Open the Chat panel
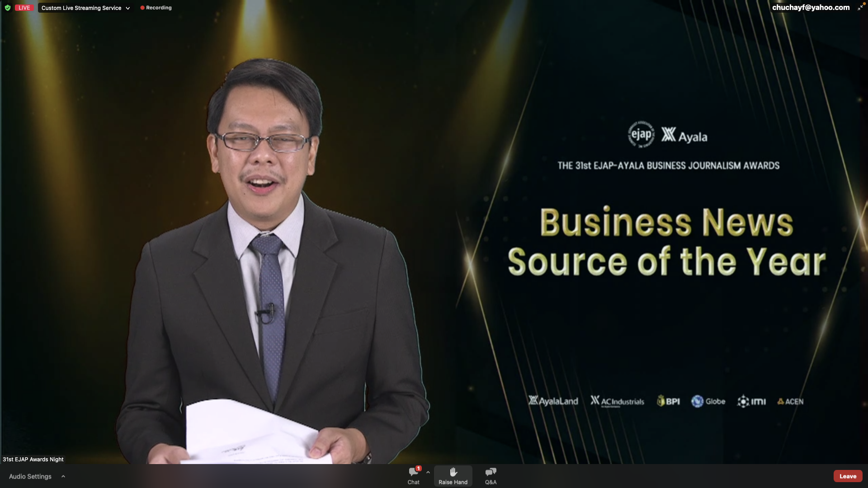 414,476
